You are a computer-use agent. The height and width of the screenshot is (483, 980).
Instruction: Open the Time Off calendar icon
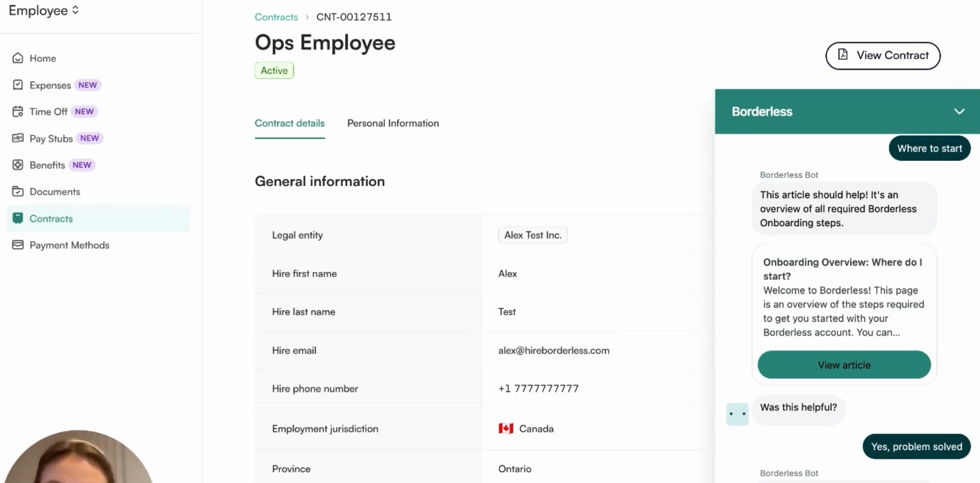click(x=18, y=111)
